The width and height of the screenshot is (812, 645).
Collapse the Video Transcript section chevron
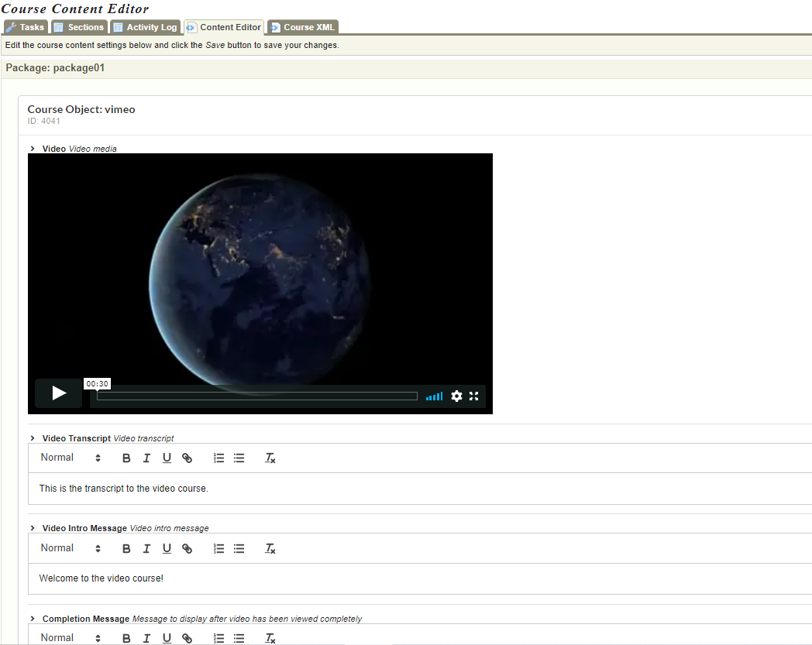tap(33, 438)
